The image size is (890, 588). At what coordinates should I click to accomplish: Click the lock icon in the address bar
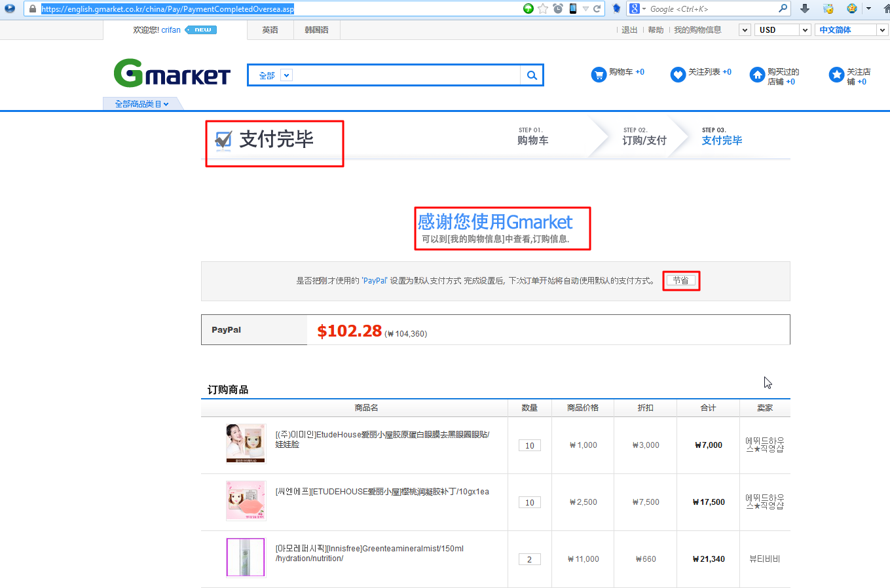(x=33, y=9)
